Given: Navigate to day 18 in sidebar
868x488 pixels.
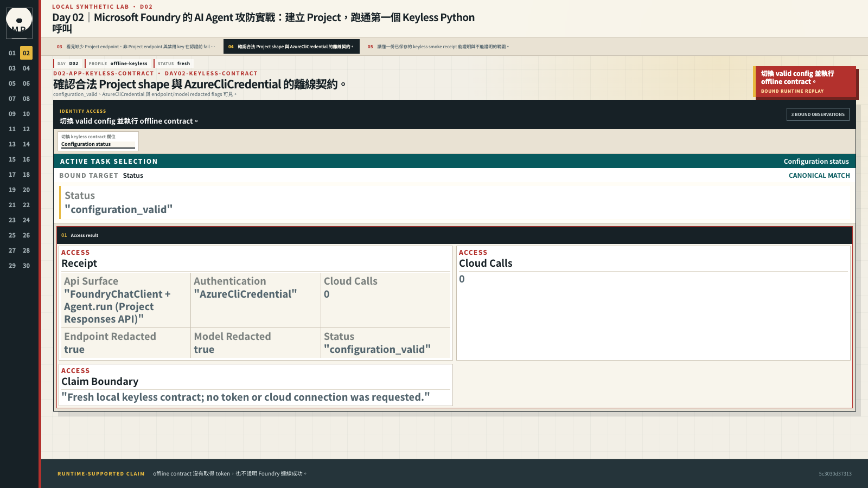Looking at the screenshot, I should coord(26,175).
